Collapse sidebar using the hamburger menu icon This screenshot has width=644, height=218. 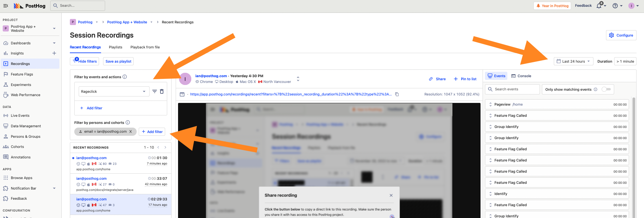(6, 6)
